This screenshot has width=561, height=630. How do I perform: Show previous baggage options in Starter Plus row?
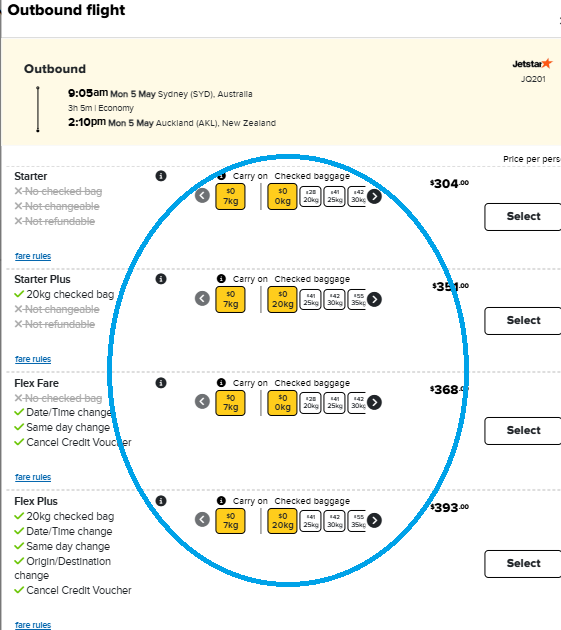tap(202, 299)
